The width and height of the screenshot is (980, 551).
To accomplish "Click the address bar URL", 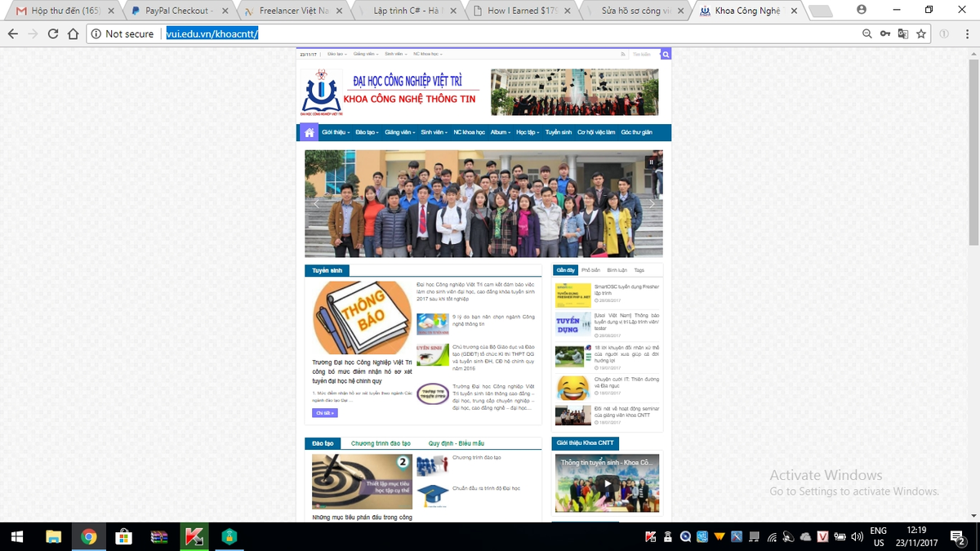I will pyautogui.click(x=212, y=33).
